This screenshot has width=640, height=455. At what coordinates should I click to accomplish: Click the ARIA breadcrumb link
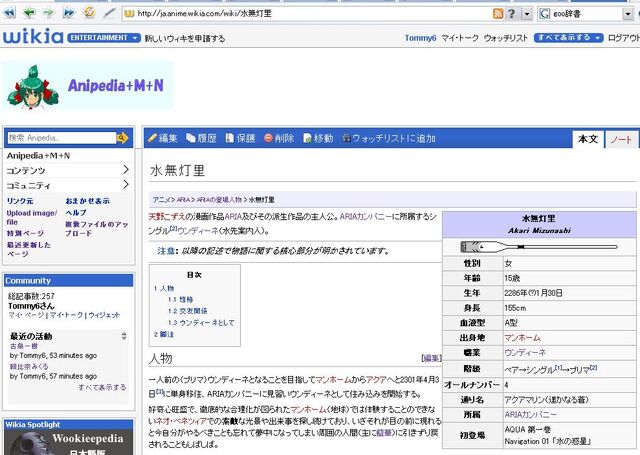click(x=183, y=200)
